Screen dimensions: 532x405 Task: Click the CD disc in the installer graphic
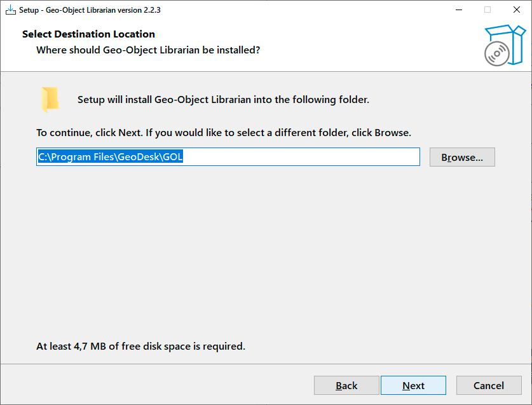tap(496, 54)
